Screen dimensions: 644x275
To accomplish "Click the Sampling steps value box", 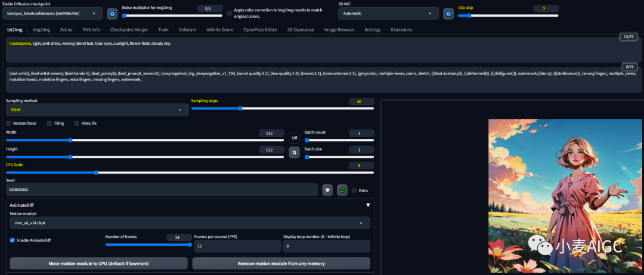I will [361, 101].
